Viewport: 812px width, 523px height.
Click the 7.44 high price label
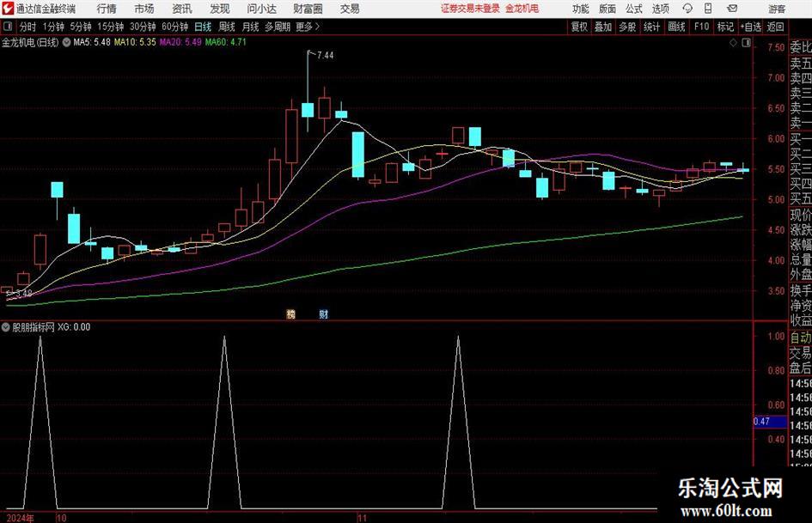(x=325, y=56)
